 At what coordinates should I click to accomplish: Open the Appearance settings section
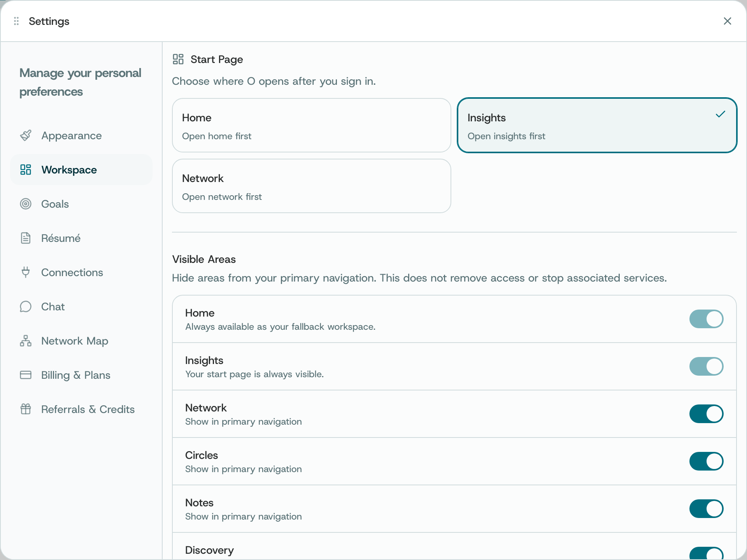coord(81,135)
